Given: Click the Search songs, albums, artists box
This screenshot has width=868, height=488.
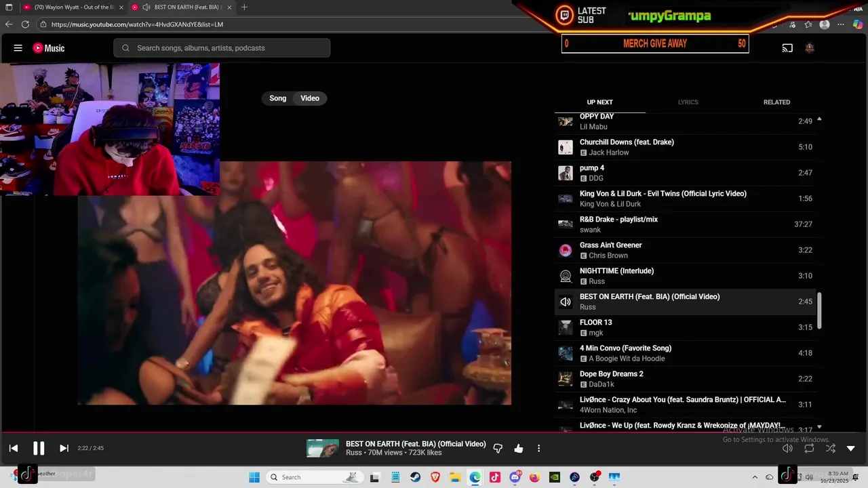Looking at the screenshot, I should coord(222,48).
